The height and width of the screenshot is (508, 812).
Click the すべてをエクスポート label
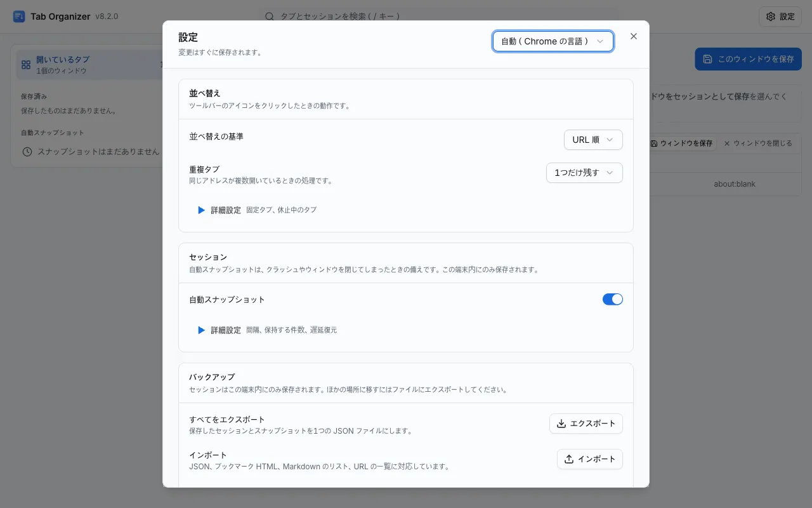[x=227, y=420]
